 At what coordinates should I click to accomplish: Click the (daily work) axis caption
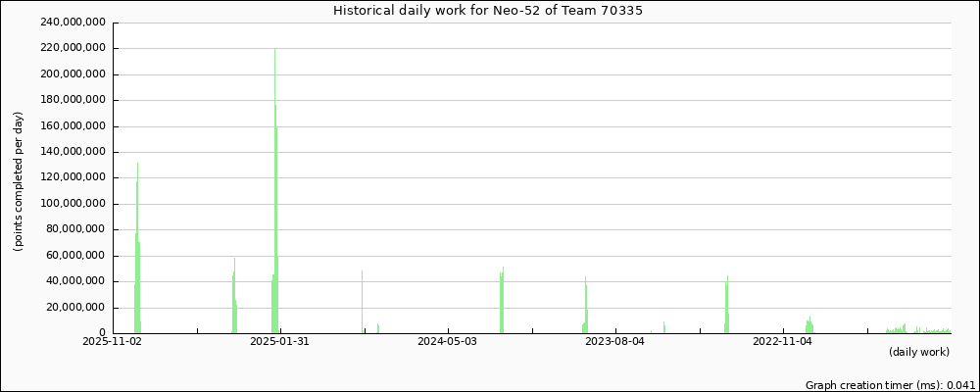click(918, 352)
